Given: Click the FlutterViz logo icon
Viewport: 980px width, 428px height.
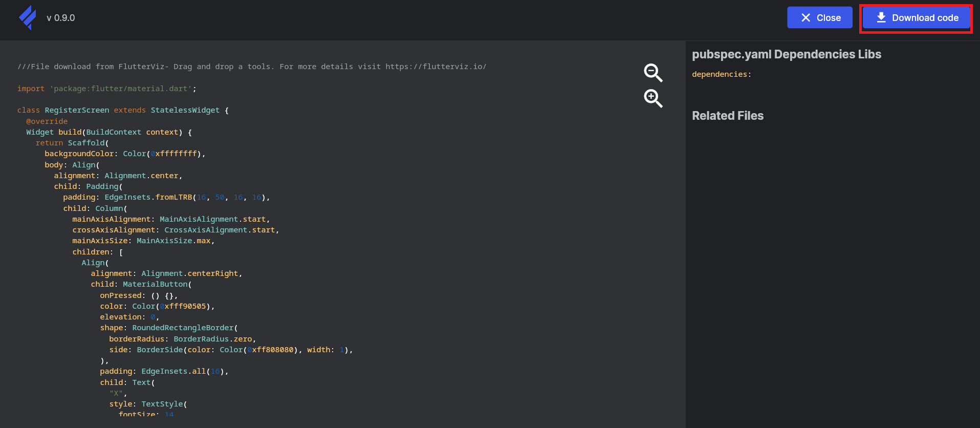Looking at the screenshot, I should [28, 17].
